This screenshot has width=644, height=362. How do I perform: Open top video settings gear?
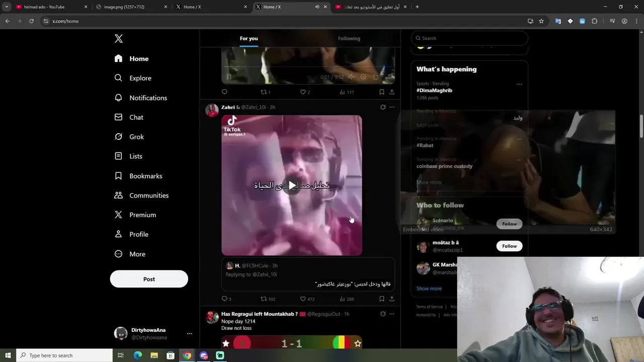coord(363,77)
